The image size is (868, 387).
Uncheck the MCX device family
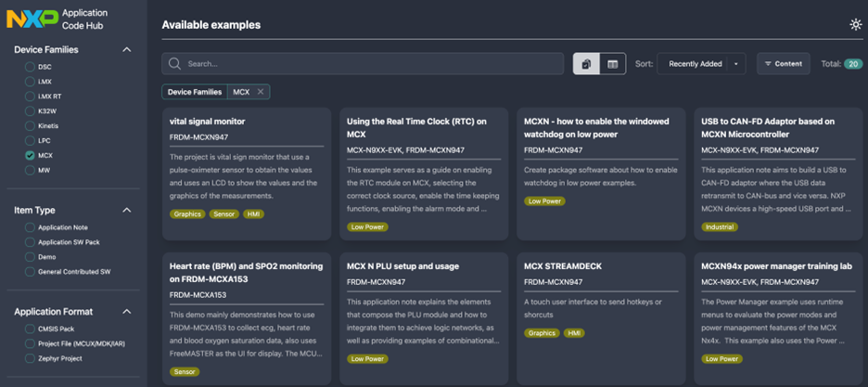(x=31, y=156)
